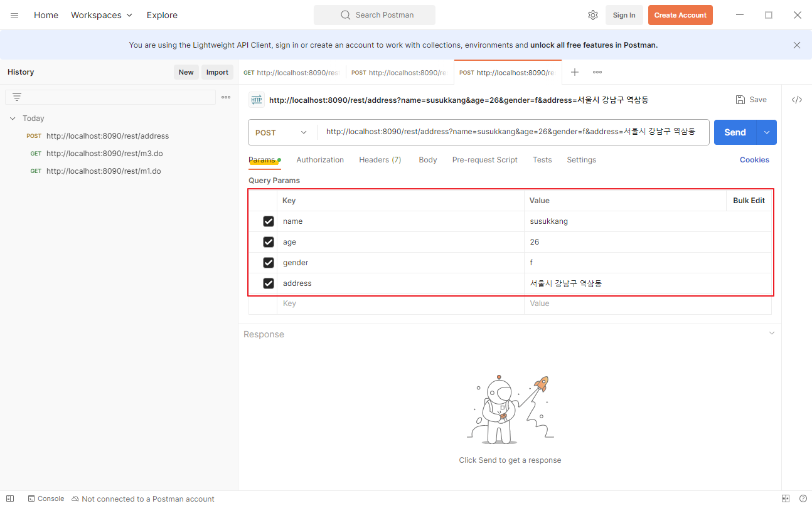Screen dimensions: 812x506
Task: Edit the value 26 cell
Action: pyautogui.click(x=648, y=242)
